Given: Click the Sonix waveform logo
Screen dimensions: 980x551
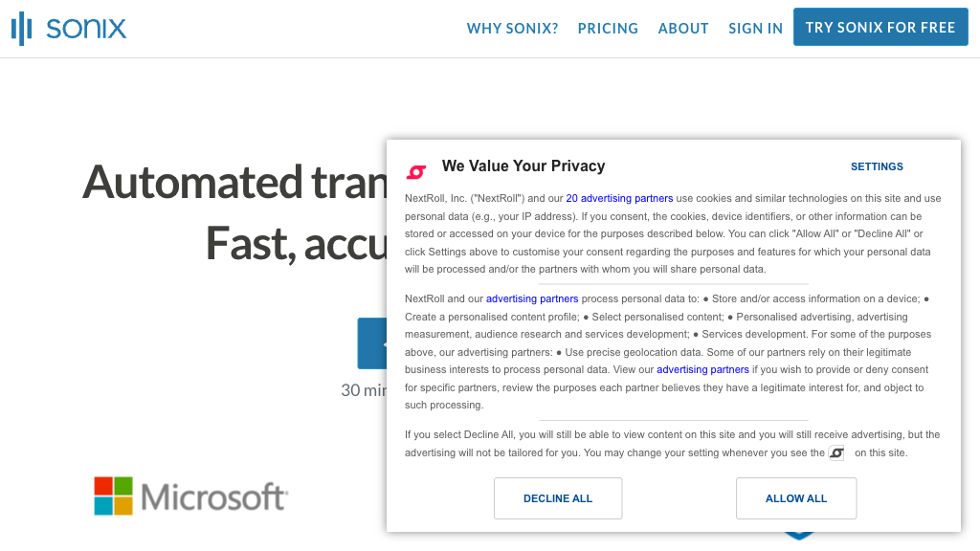Looking at the screenshot, I should click(68, 28).
